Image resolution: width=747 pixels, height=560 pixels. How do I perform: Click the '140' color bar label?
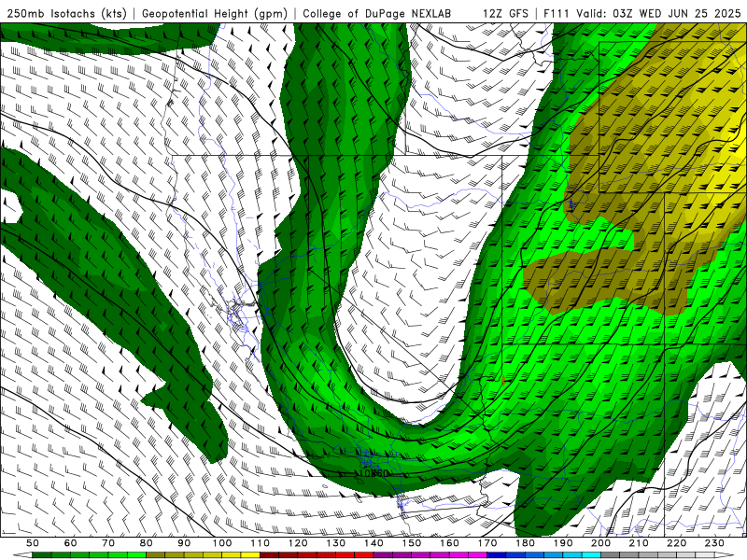coord(373,543)
